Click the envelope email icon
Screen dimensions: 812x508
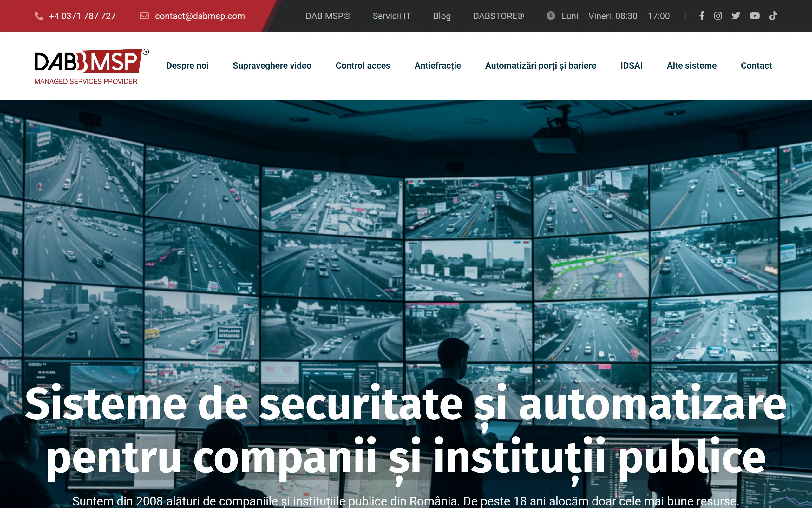144,16
